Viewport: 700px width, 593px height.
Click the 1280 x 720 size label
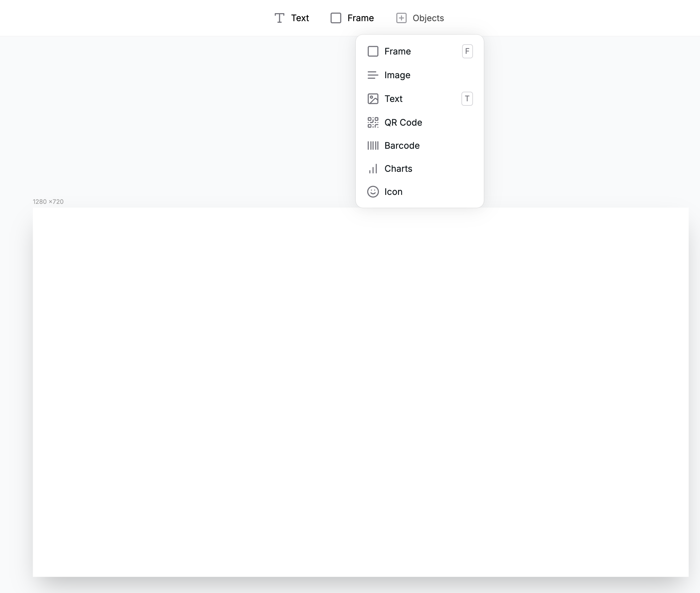(x=48, y=201)
